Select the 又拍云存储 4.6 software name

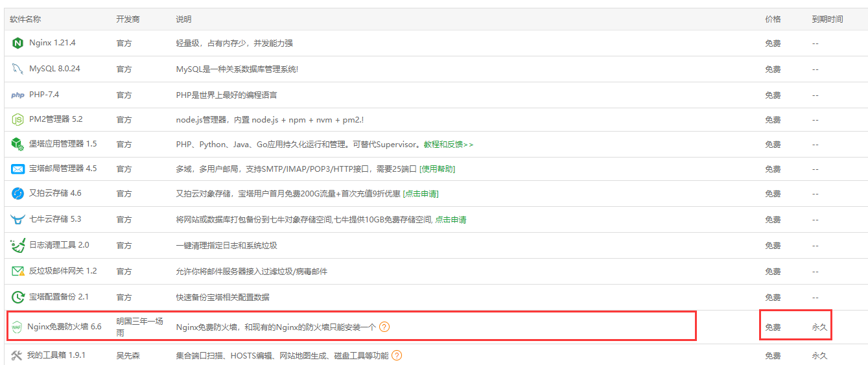click(55, 193)
